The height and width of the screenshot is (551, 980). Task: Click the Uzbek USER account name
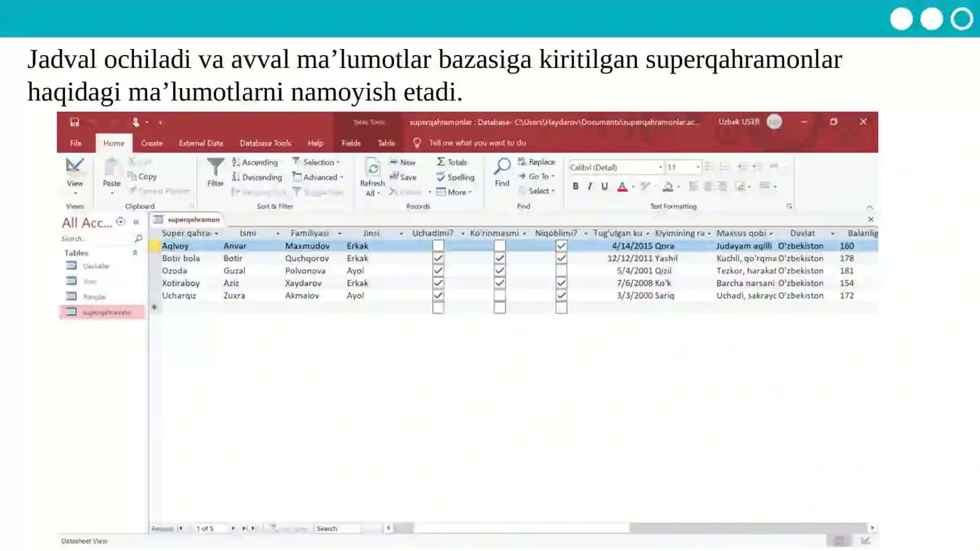pyautogui.click(x=739, y=122)
